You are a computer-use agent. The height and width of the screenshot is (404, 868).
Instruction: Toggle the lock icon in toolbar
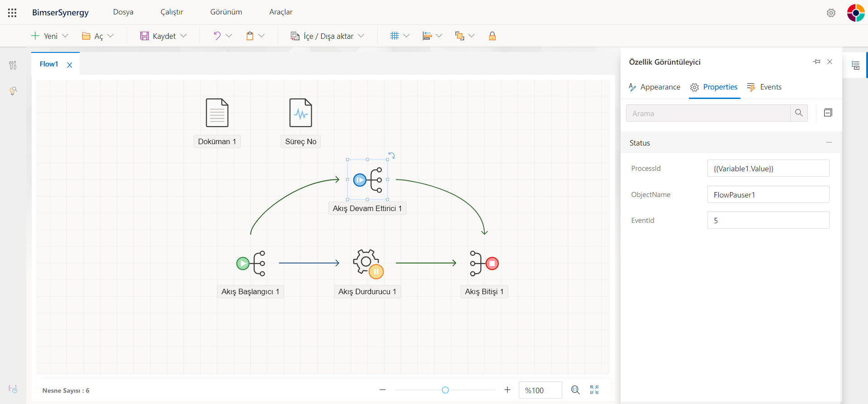click(492, 36)
